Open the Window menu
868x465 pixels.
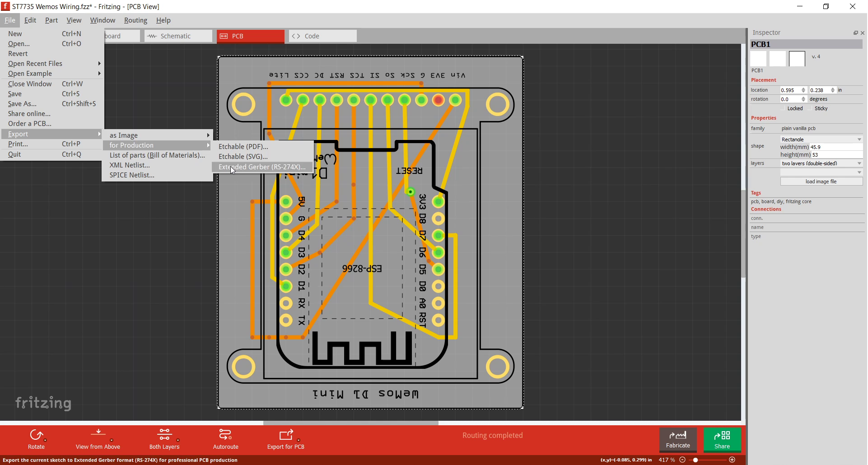click(x=103, y=20)
